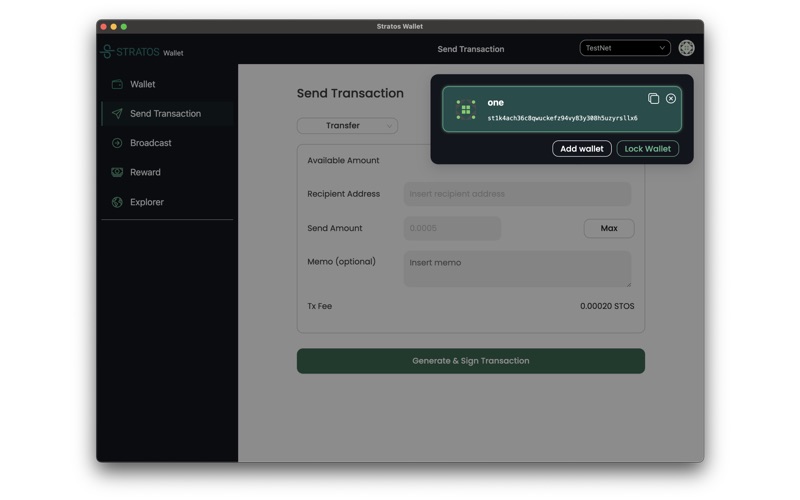
Task: Click the Reward cash icon
Action: click(x=117, y=172)
